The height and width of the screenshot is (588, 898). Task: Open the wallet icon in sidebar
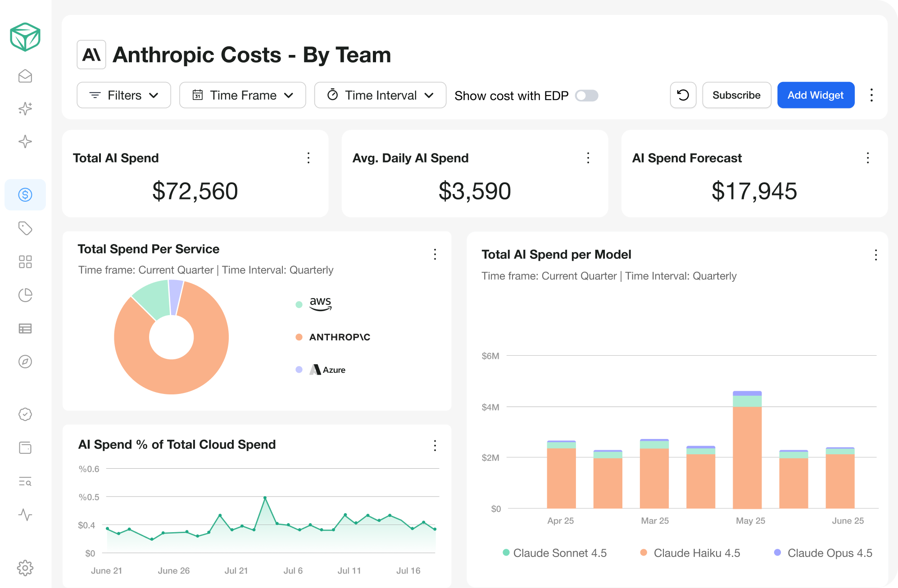coord(25,448)
